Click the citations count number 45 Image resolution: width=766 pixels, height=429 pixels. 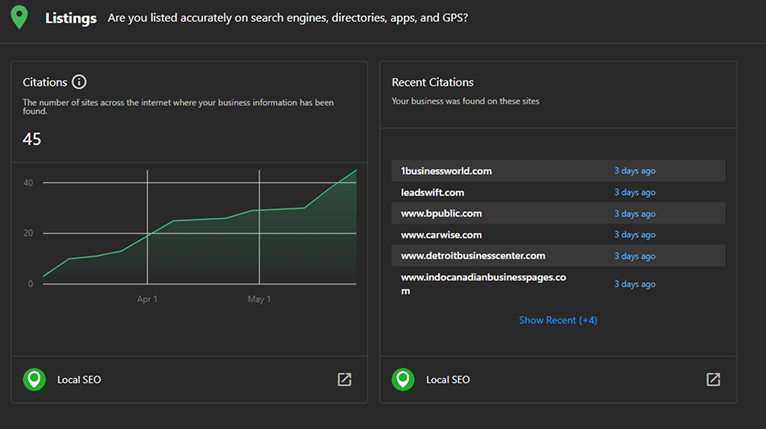pyautogui.click(x=32, y=139)
